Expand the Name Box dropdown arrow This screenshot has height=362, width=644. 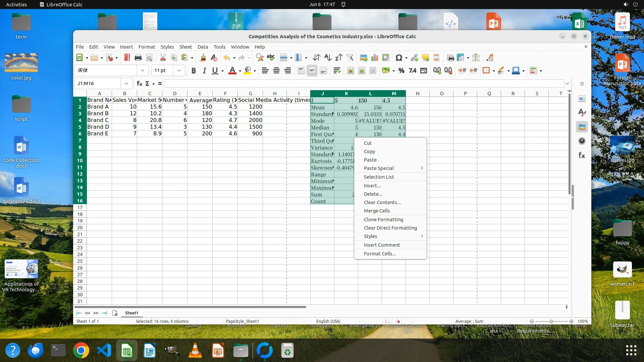tap(126, 83)
